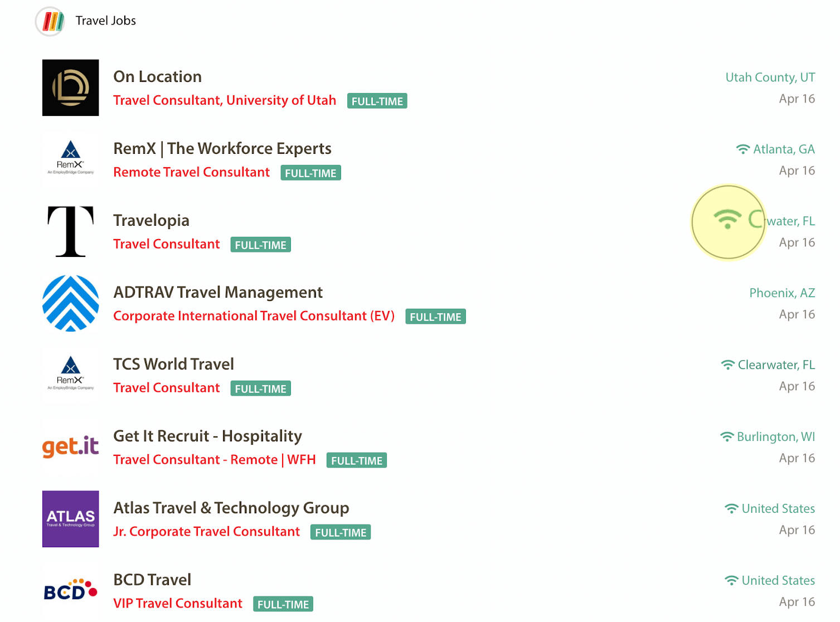Click the wifi icon in the BCD Travel row
The width and height of the screenshot is (840, 622).
(731, 581)
